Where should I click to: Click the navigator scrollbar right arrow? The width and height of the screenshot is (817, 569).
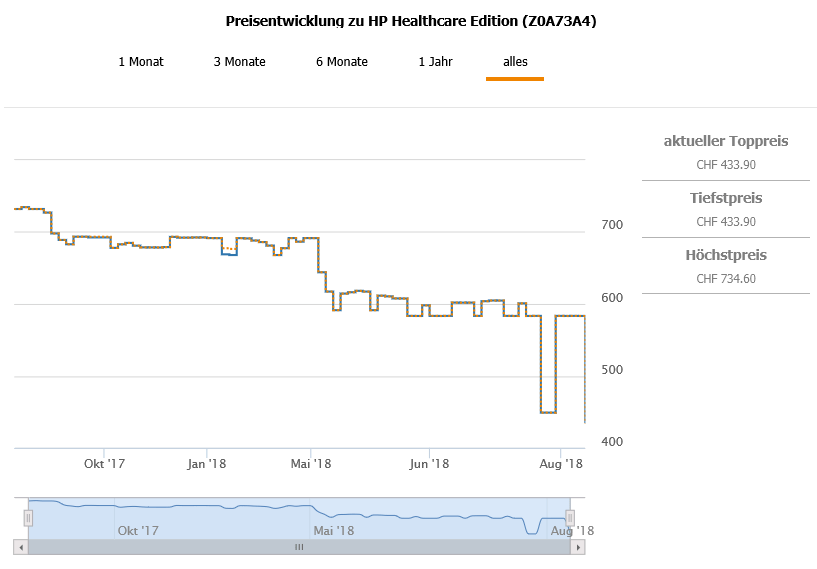(x=577, y=547)
